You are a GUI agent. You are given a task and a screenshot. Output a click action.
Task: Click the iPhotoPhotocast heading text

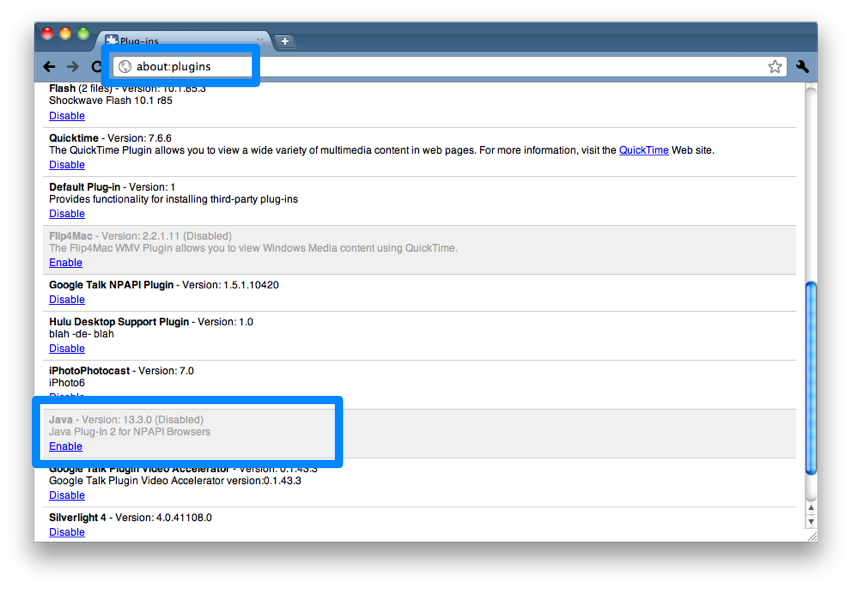pos(90,371)
